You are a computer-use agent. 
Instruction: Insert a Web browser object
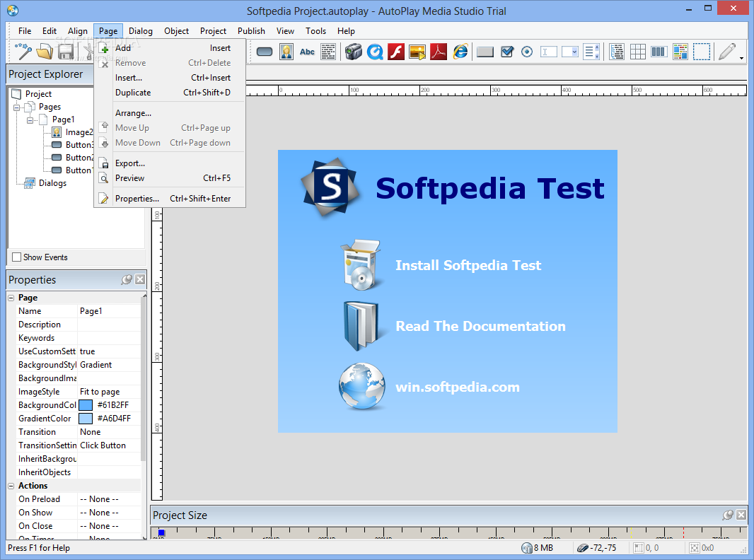coord(460,52)
